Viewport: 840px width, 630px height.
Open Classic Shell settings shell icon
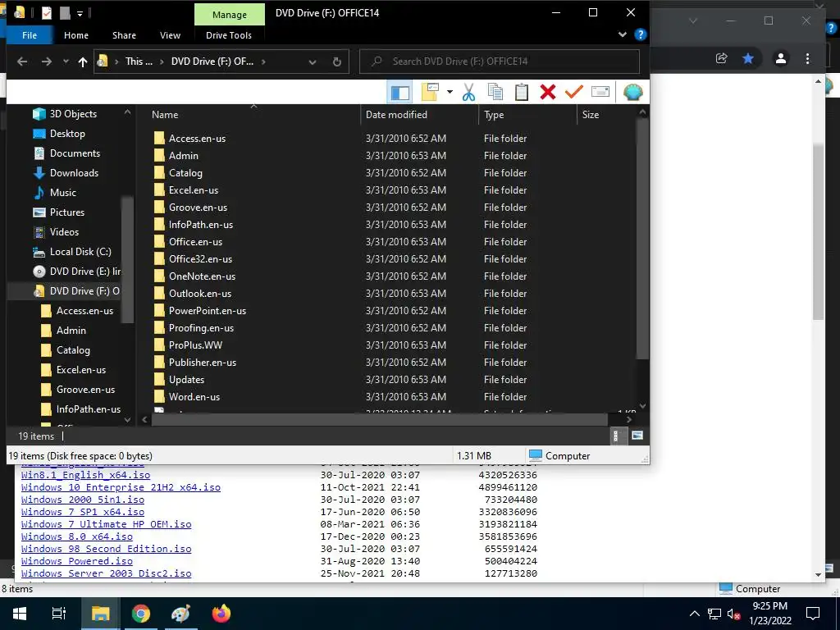coord(632,92)
